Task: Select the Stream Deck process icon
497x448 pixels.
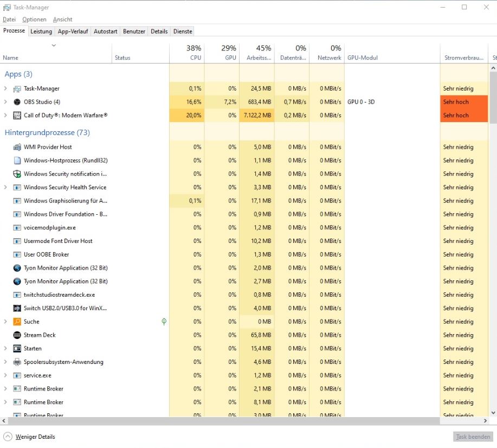Action: [x=17, y=335]
